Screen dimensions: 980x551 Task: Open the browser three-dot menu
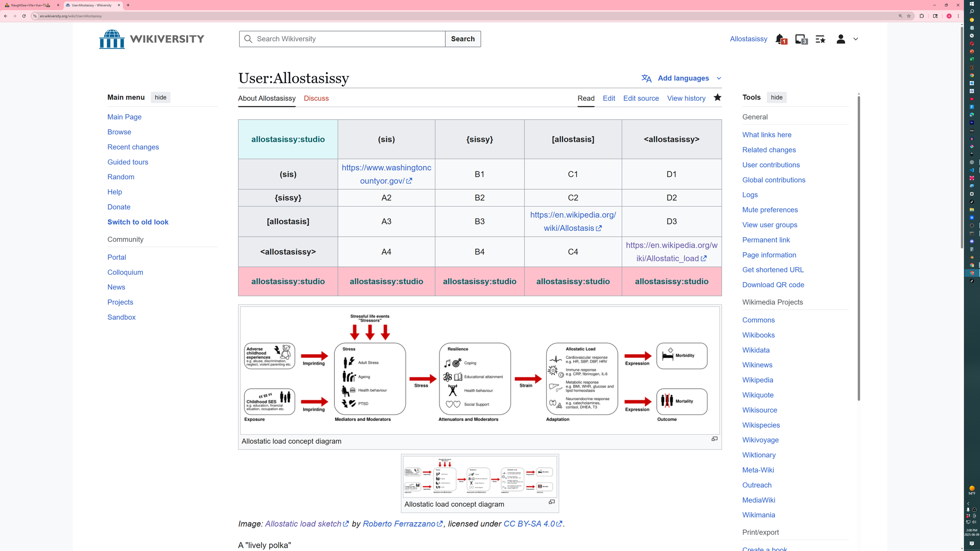pos(958,16)
